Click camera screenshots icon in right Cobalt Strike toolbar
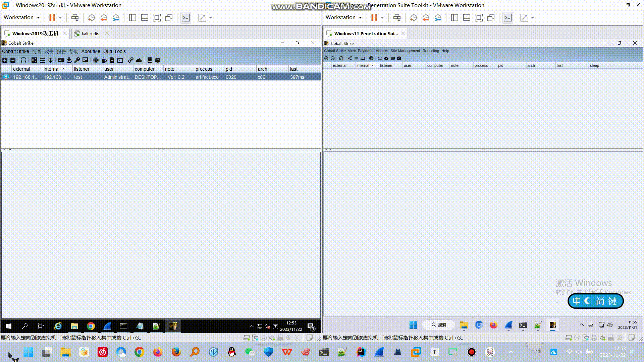The height and width of the screenshot is (362, 644). point(399,58)
